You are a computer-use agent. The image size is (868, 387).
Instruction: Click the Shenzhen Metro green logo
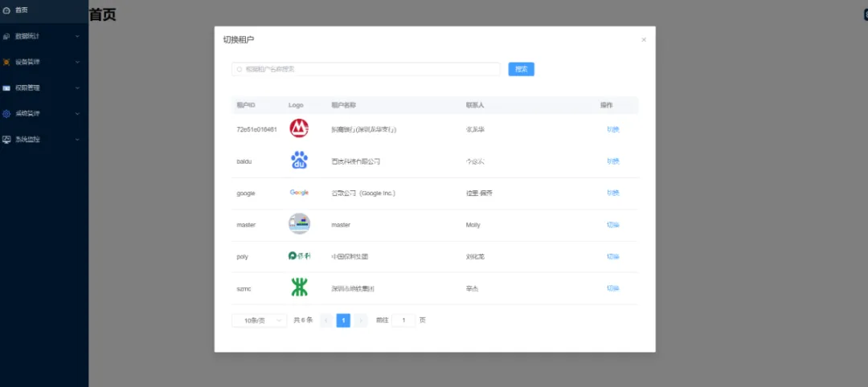pos(300,287)
